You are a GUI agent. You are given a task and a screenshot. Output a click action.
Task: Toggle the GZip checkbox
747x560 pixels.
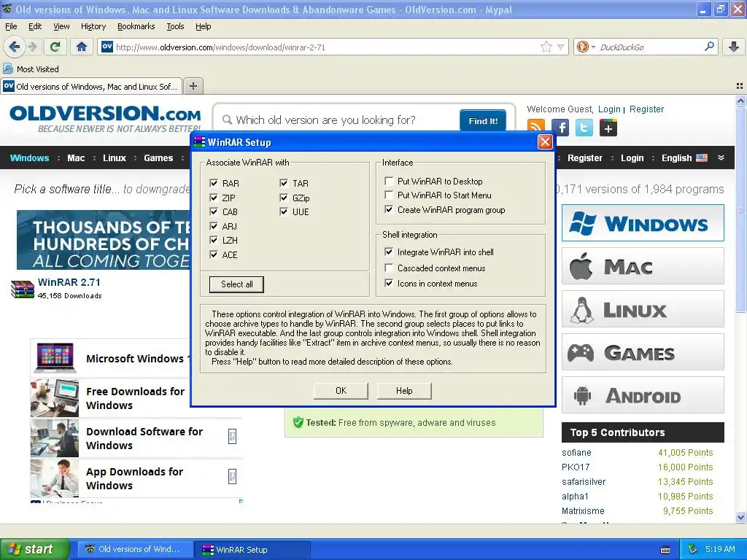pyautogui.click(x=284, y=198)
